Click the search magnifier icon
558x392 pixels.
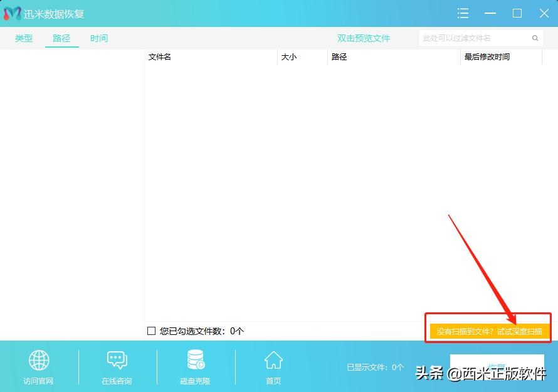coord(535,38)
